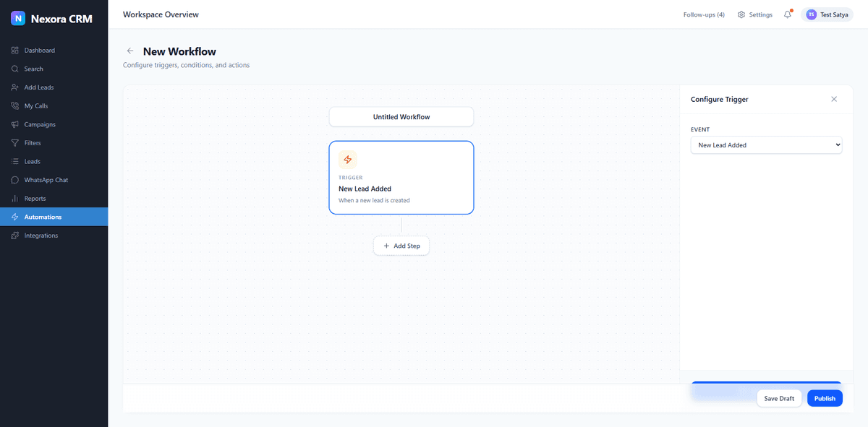Select the Automations sidebar item
The width and height of the screenshot is (868, 427).
(x=54, y=217)
